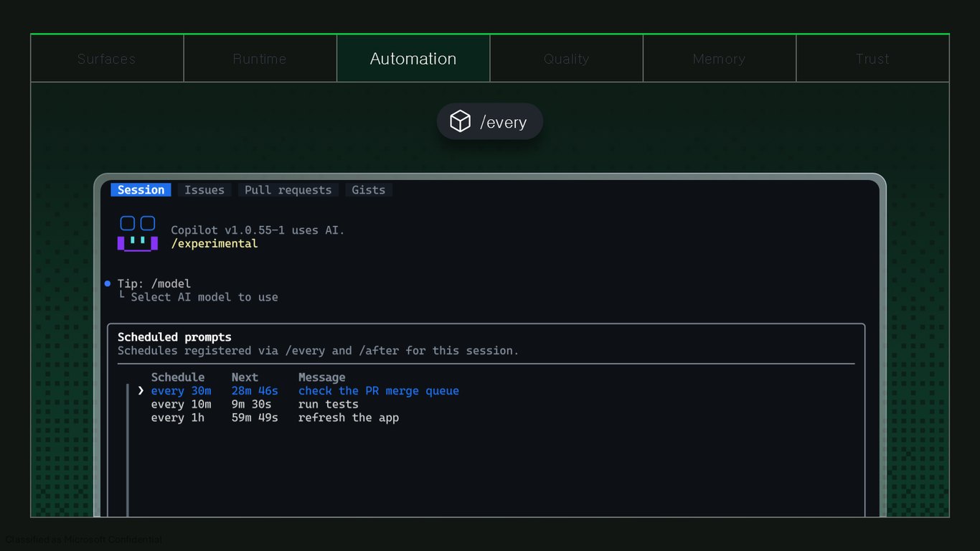Switch to the Runtime tab
Image resolution: width=980 pixels, height=551 pixels.
[260, 59]
